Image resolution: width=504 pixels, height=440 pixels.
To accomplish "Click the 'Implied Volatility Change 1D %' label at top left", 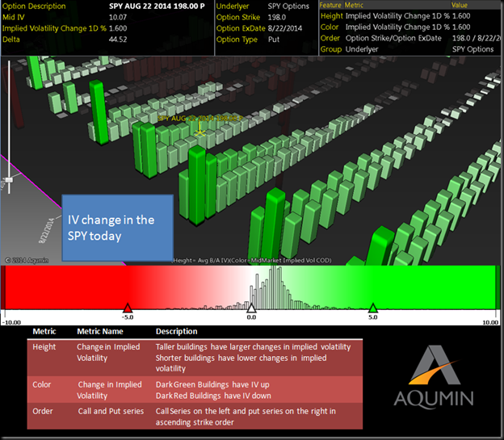I will click(x=54, y=28).
